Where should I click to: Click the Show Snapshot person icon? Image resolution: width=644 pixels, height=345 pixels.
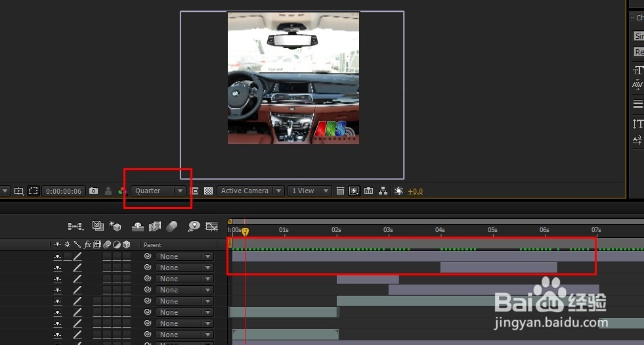[108, 191]
